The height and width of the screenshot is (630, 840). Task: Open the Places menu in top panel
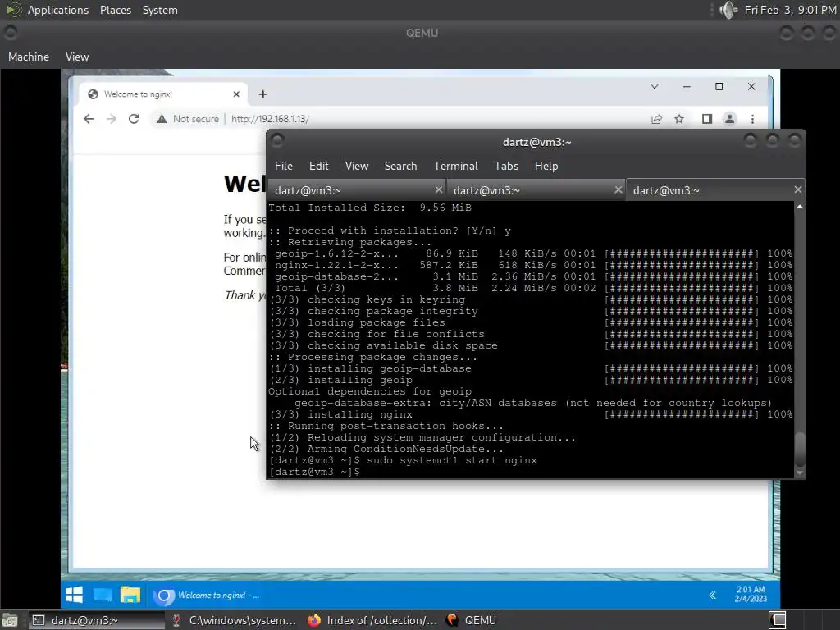(115, 10)
